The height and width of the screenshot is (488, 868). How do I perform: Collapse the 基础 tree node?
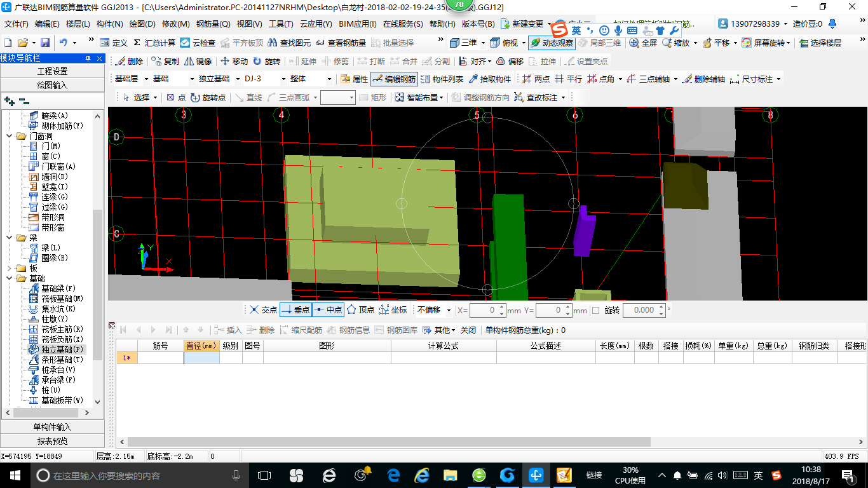pos(10,278)
